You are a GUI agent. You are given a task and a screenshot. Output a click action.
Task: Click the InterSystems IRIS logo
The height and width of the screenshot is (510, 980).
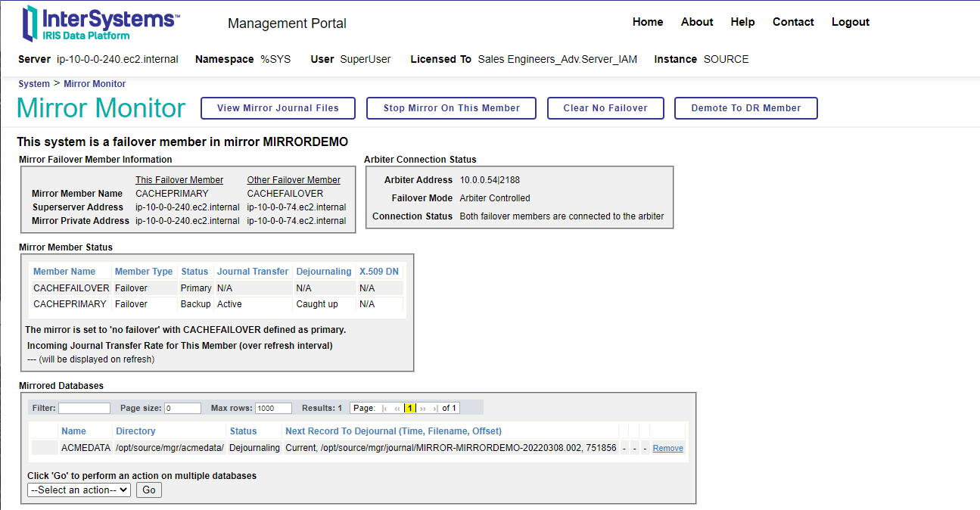[x=101, y=23]
